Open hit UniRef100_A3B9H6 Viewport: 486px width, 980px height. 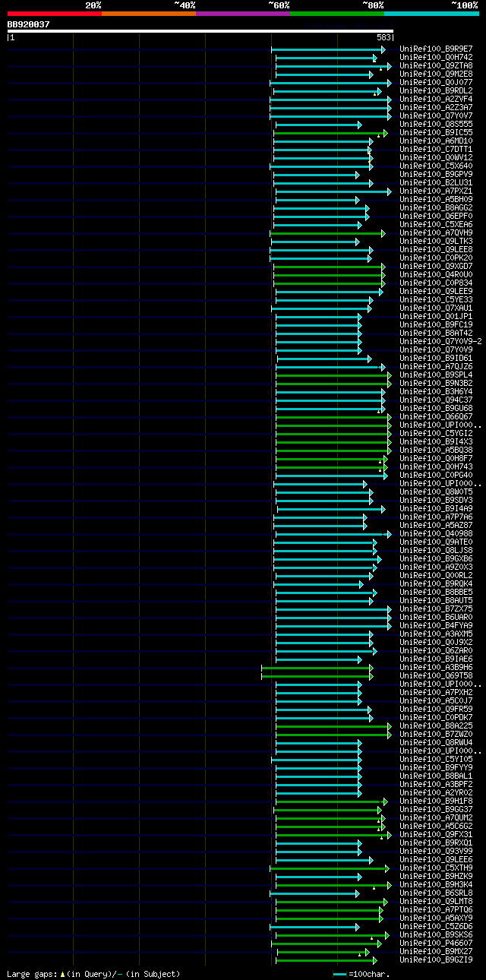pos(436,667)
